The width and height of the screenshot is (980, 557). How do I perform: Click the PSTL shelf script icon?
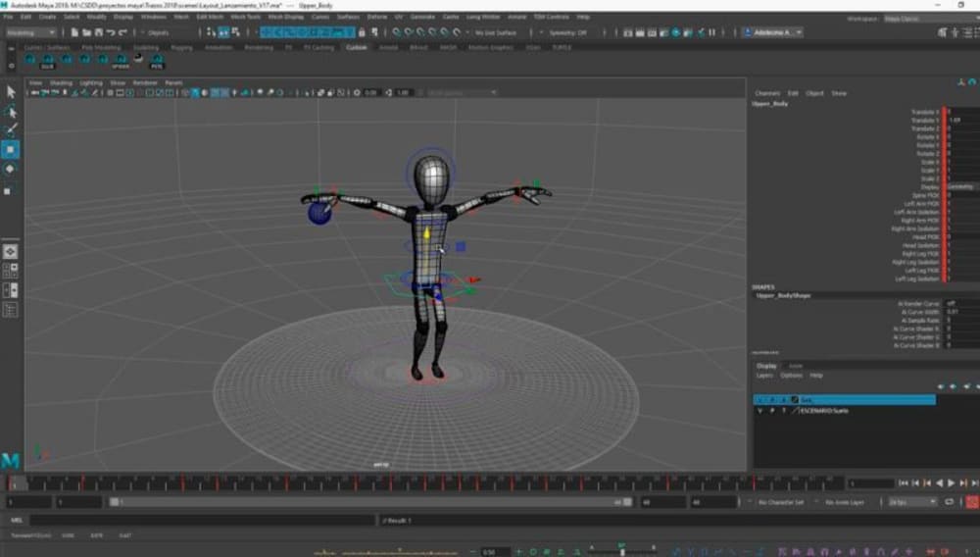(x=157, y=61)
